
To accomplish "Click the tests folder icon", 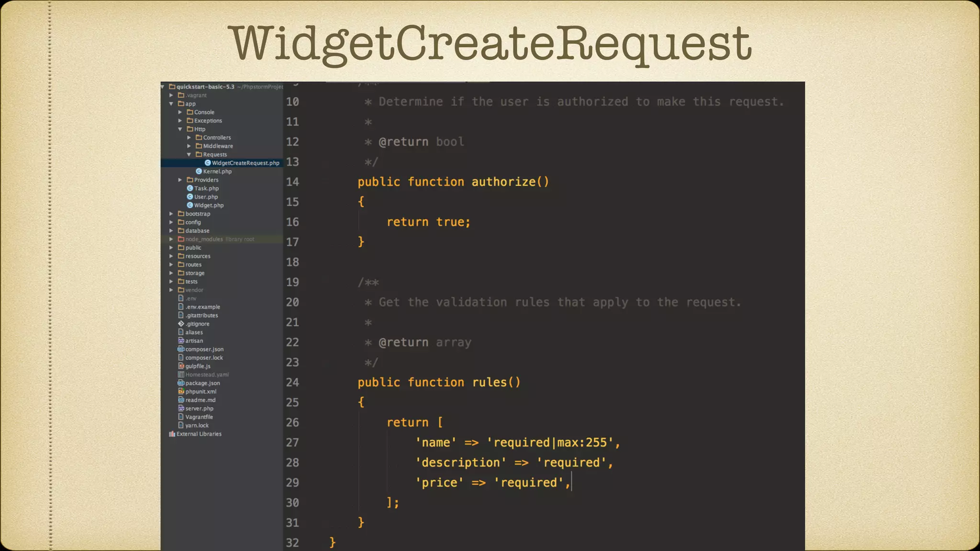I will (181, 281).
